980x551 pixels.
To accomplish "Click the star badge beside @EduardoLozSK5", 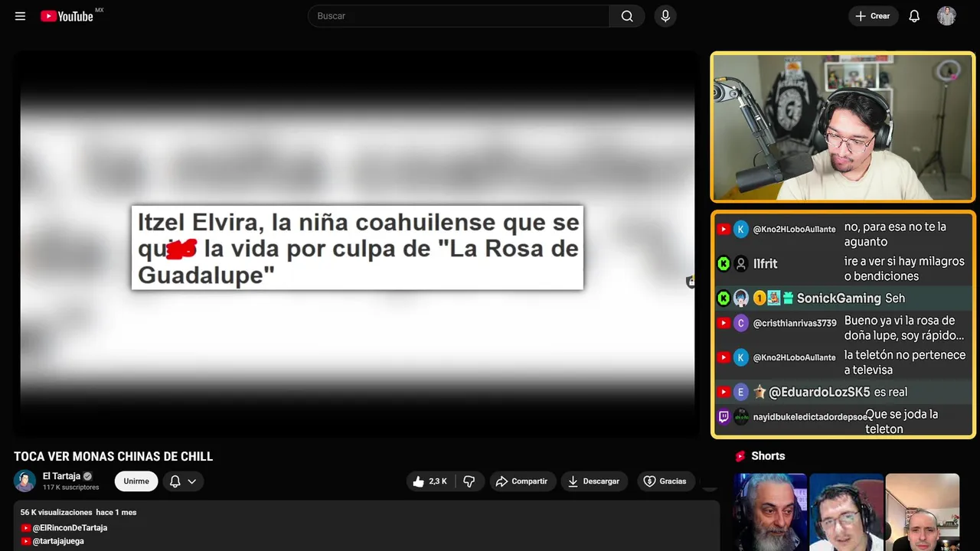I will [x=759, y=392].
